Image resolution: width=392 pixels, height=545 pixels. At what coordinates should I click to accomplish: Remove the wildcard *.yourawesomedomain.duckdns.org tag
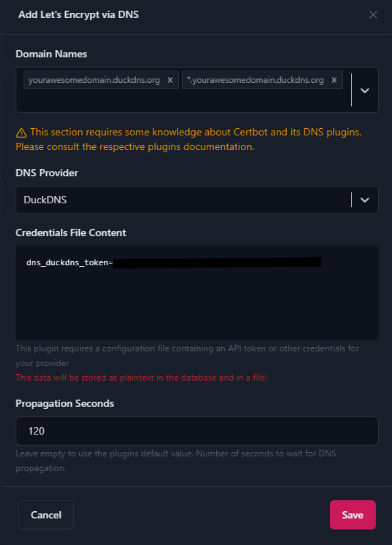334,80
